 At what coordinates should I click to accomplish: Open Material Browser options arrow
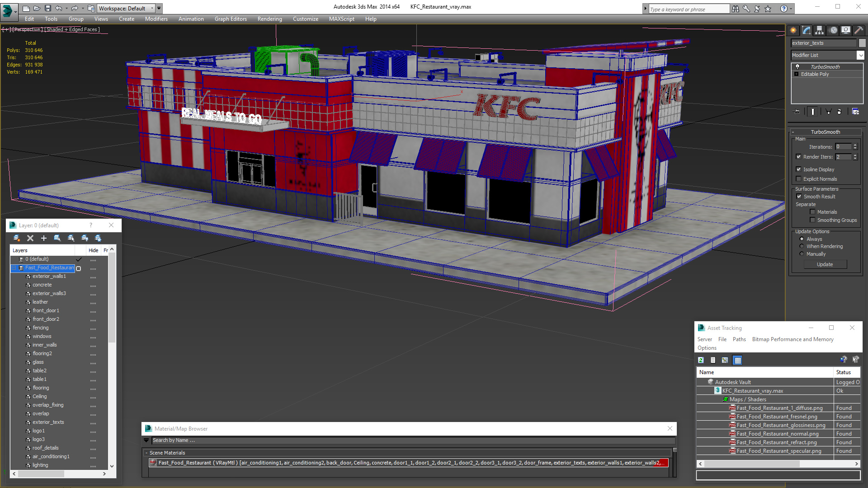[x=146, y=441]
